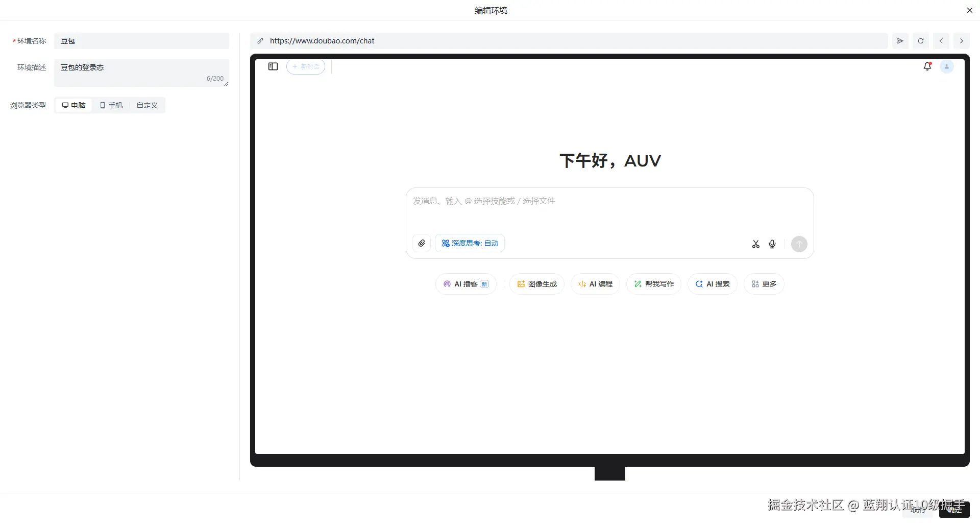Viewport: 980px width, 526px height.
Task: Click the 浏览器类型 label
Action: (x=28, y=105)
